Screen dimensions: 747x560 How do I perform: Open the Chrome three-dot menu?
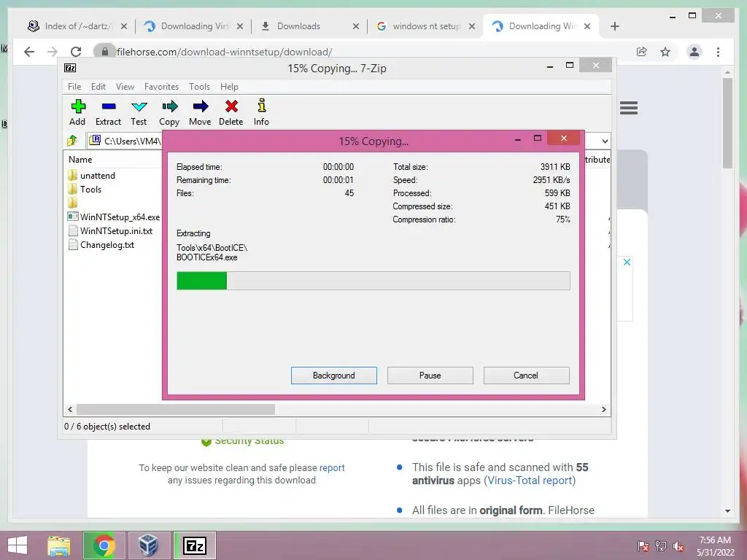pyautogui.click(x=718, y=52)
